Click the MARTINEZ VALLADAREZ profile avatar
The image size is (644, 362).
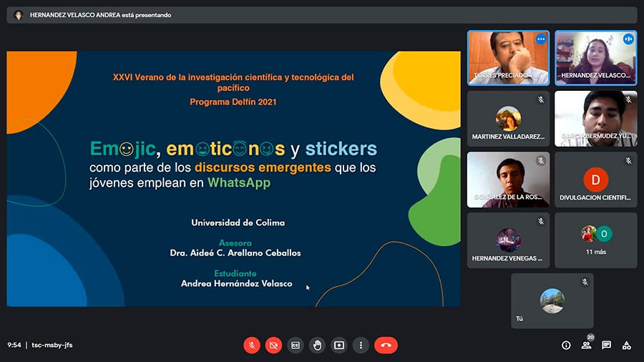508,119
